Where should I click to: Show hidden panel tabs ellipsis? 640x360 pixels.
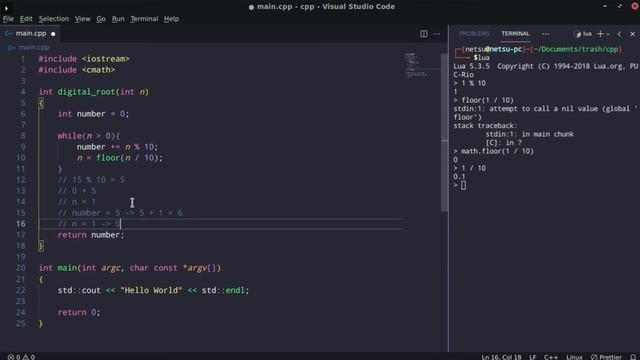545,34
